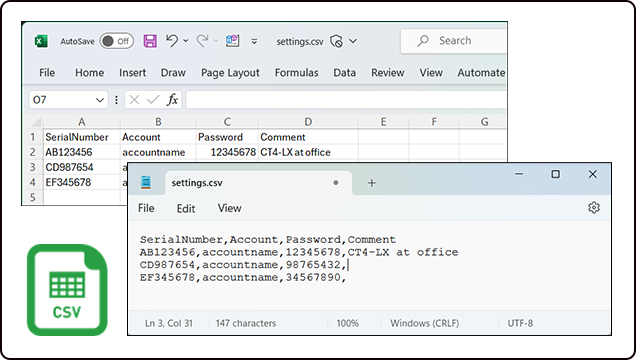This screenshot has width=636, height=360.
Task: Click cell CD987654 in Excel
Action: 82,167
